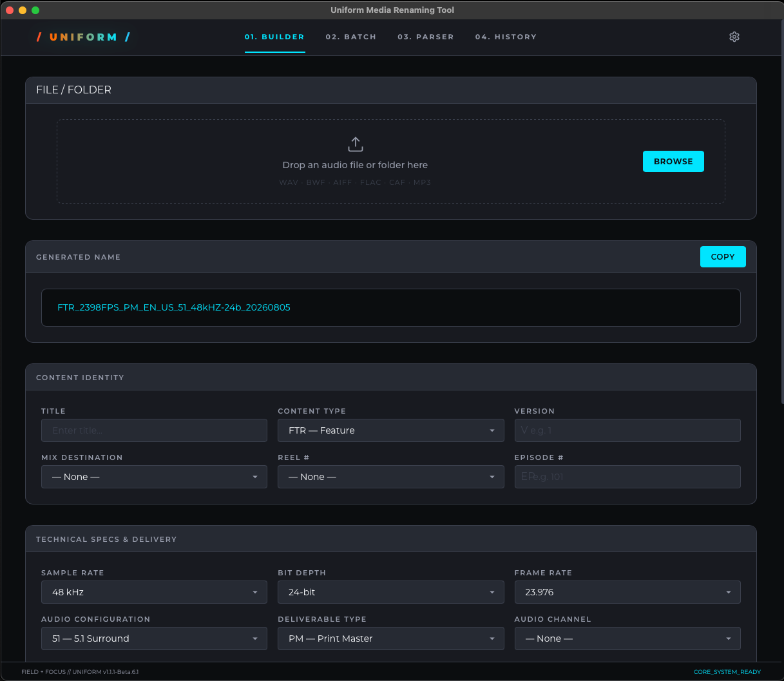The height and width of the screenshot is (681, 784).
Task: Click the FILE / FOLDER panel header
Action: click(391, 90)
